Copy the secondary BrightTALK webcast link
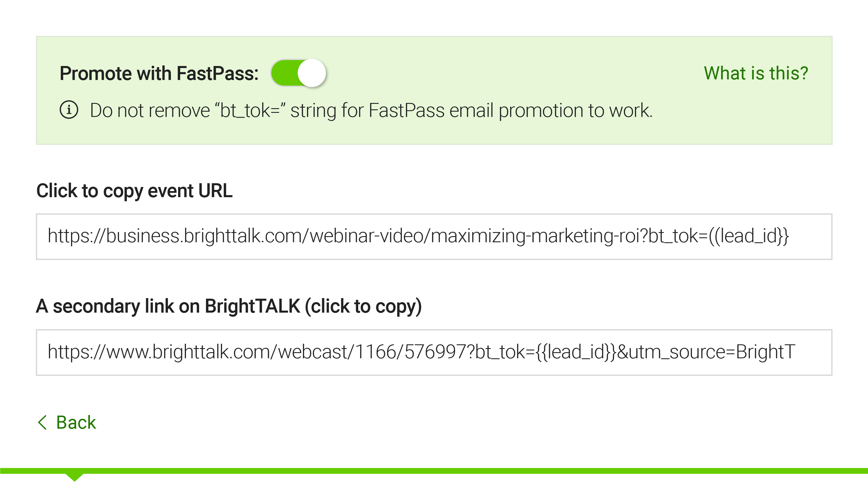The height and width of the screenshot is (488, 868). (434, 352)
